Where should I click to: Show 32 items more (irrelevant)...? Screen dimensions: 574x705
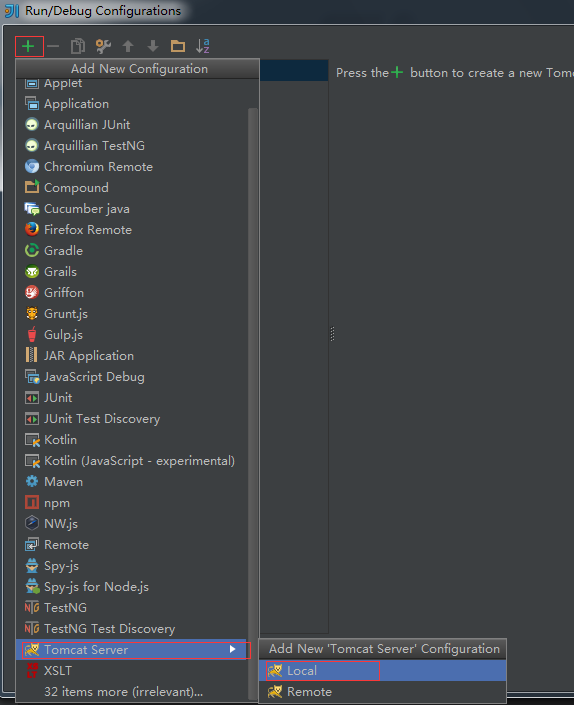point(131,692)
